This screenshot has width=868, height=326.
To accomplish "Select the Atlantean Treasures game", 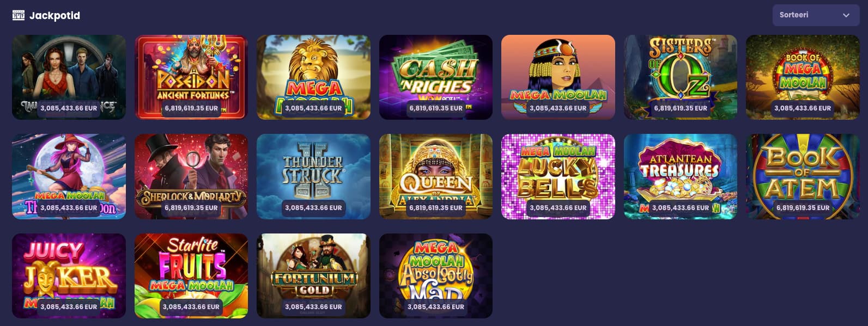I will click(x=681, y=176).
